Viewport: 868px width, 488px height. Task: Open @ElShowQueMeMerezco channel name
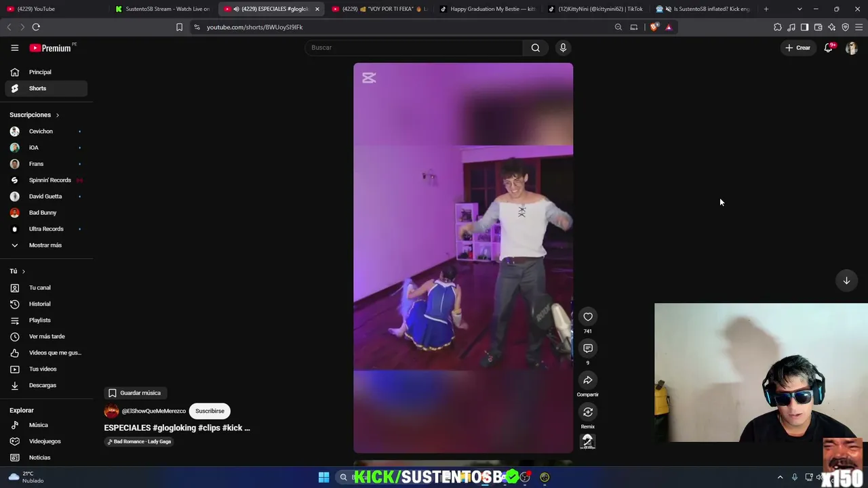[x=154, y=411]
